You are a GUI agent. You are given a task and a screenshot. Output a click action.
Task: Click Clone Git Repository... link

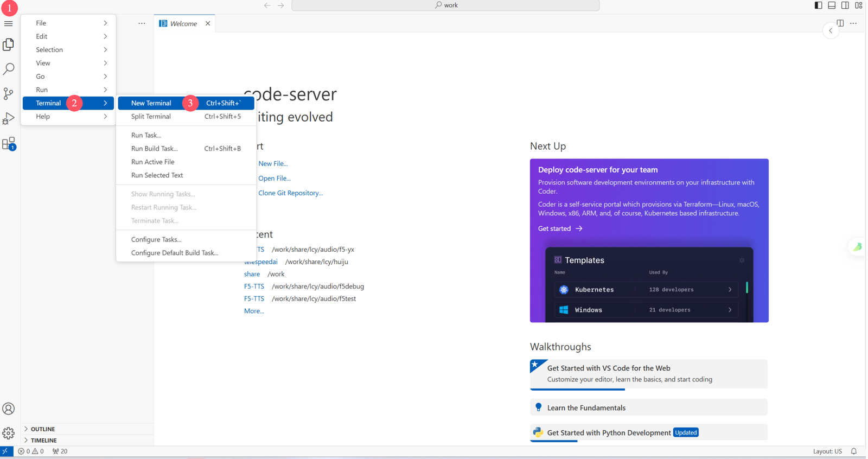click(x=290, y=193)
